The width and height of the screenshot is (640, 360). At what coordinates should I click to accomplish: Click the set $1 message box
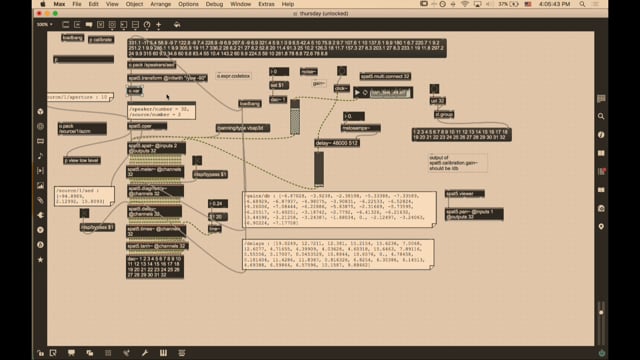point(279,85)
